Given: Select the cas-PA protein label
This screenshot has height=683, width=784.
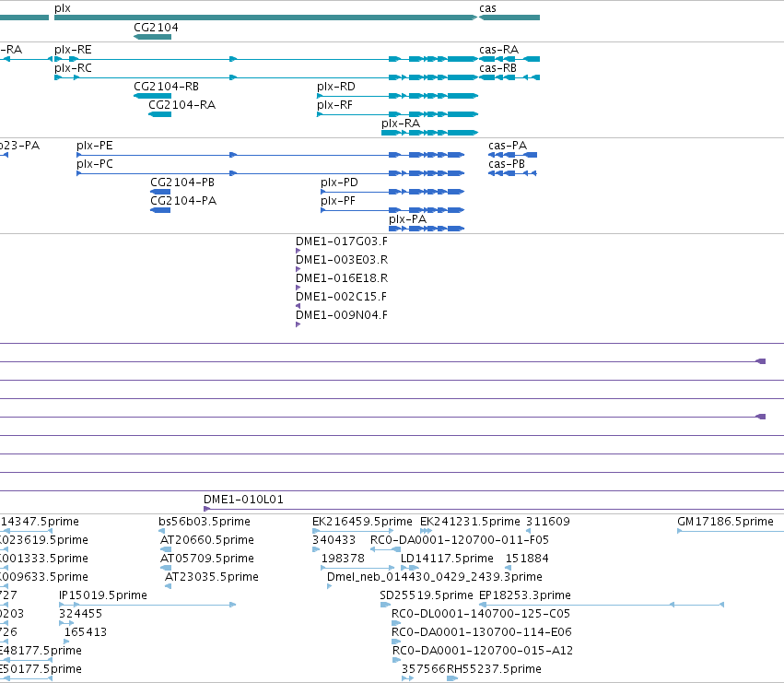Looking at the screenshot, I should pos(508,146).
